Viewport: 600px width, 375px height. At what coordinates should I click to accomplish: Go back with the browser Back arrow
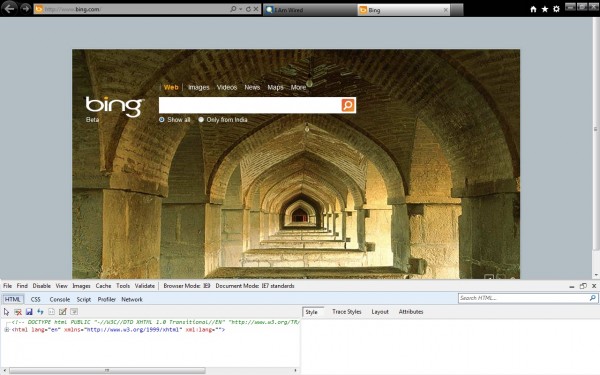coord(9,8)
